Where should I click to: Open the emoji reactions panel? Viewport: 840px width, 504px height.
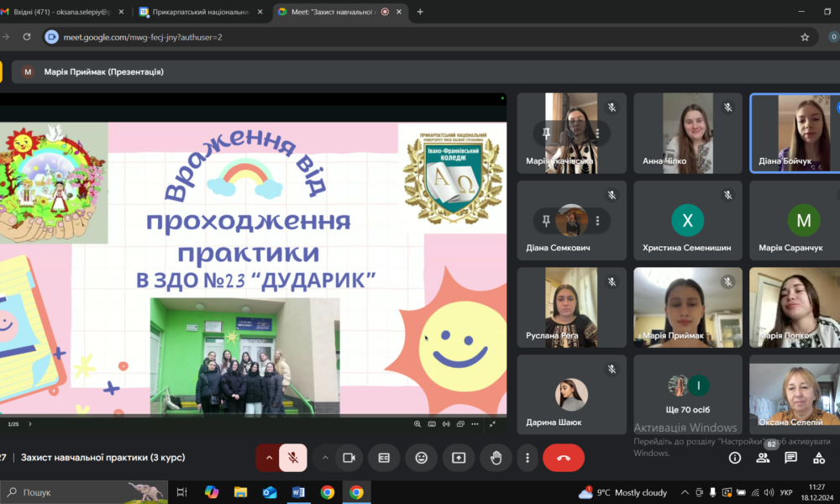click(x=421, y=458)
